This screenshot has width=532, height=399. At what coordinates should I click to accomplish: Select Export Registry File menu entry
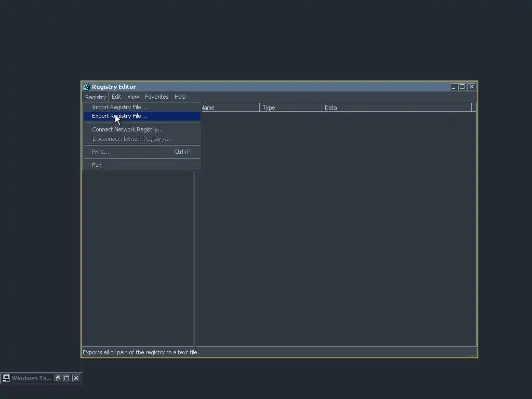142,116
